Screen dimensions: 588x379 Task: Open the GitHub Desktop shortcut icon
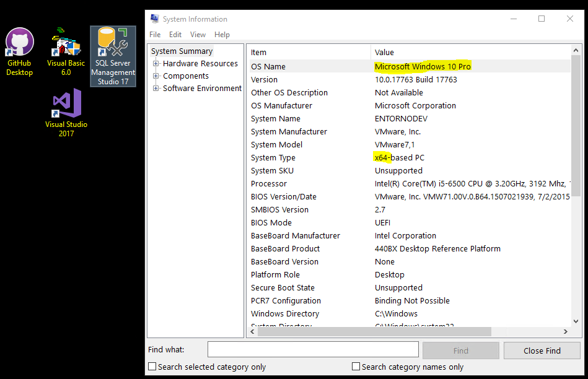coord(19,51)
